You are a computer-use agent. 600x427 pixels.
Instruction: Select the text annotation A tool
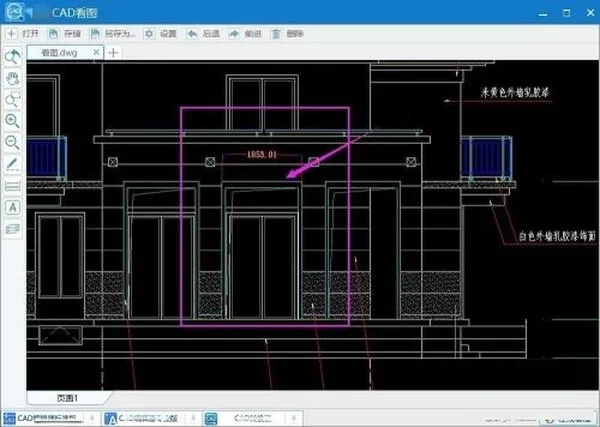tap(13, 207)
